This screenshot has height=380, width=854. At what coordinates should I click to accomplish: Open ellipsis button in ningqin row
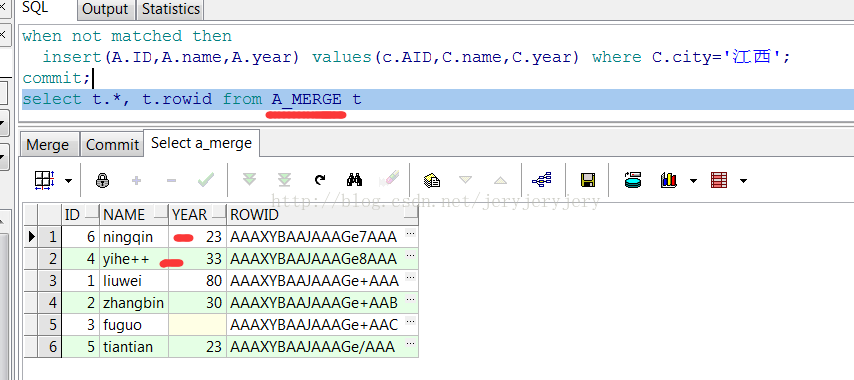411,234
